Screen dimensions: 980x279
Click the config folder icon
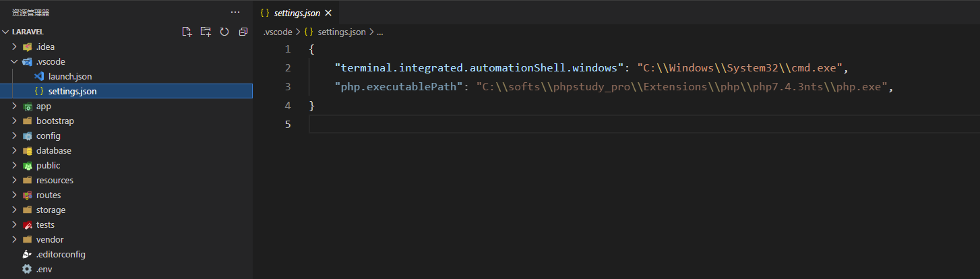coord(28,135)
